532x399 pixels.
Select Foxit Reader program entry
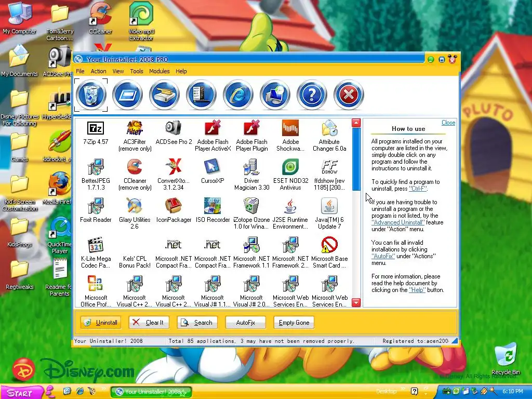point(96,211)
